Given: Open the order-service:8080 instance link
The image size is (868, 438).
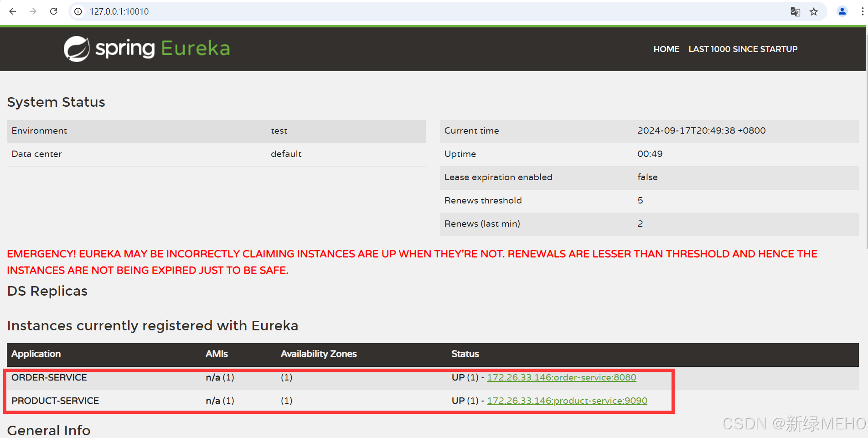Looking at the screenshot, I should pyautogui.click(x=561, y=377).
